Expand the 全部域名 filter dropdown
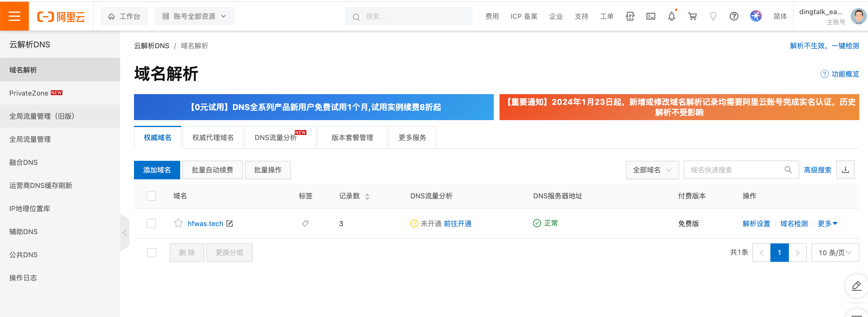868x317 pixels. [652, 169]
